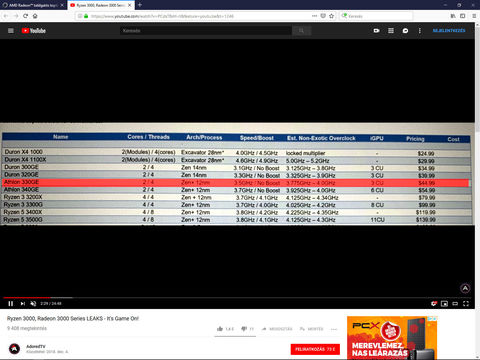The image size is (480, 360).
Task: Skip to the next video
Action: (22, 304)
